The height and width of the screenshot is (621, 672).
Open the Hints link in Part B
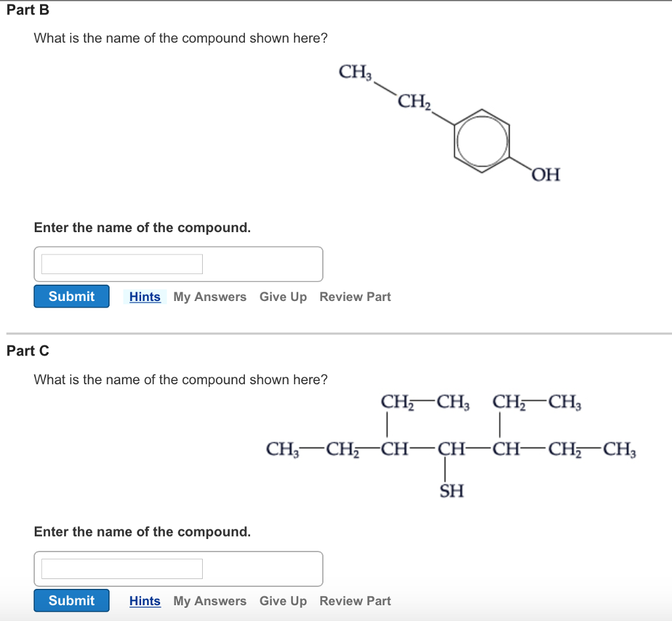coord(144,296)
